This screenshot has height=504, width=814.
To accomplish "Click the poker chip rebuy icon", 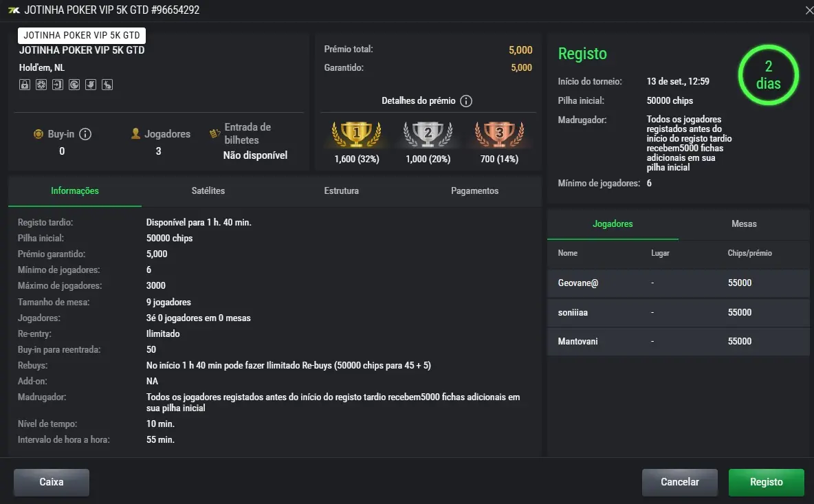I will [x=41, y=85].
